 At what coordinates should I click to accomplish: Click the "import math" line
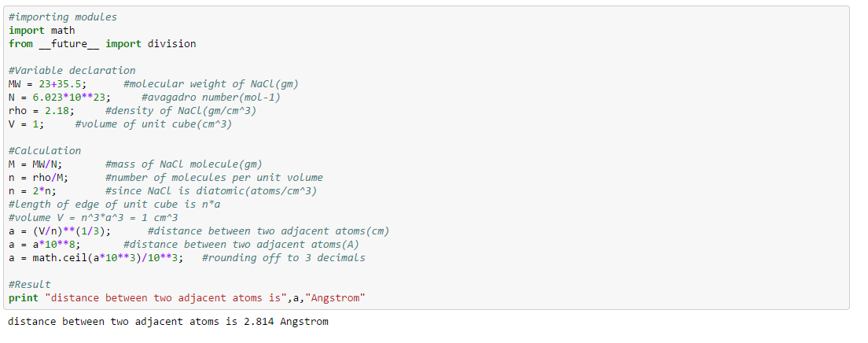42,30
